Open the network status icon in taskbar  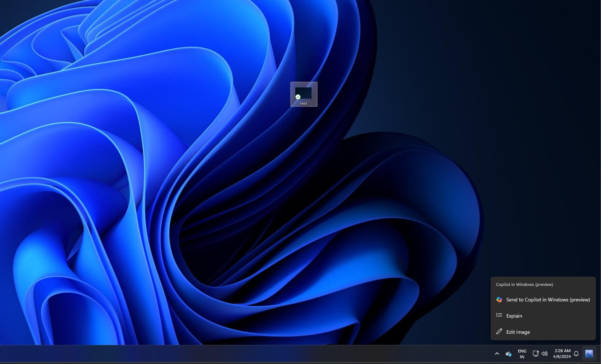(535, 354)
